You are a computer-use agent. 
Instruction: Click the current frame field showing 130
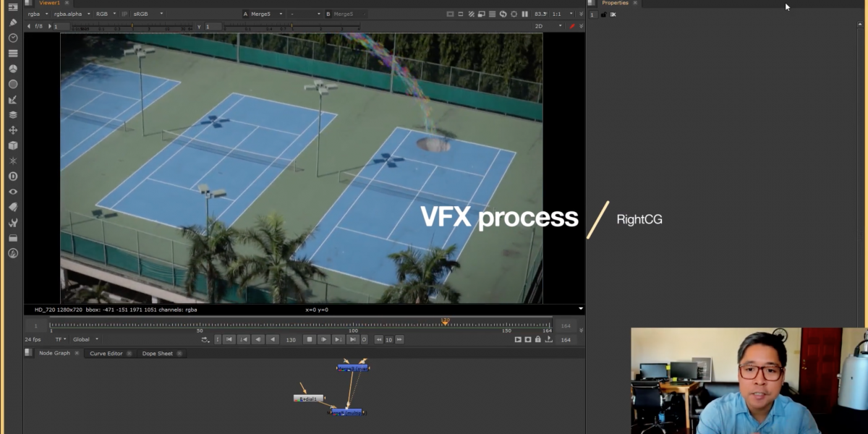291,339
